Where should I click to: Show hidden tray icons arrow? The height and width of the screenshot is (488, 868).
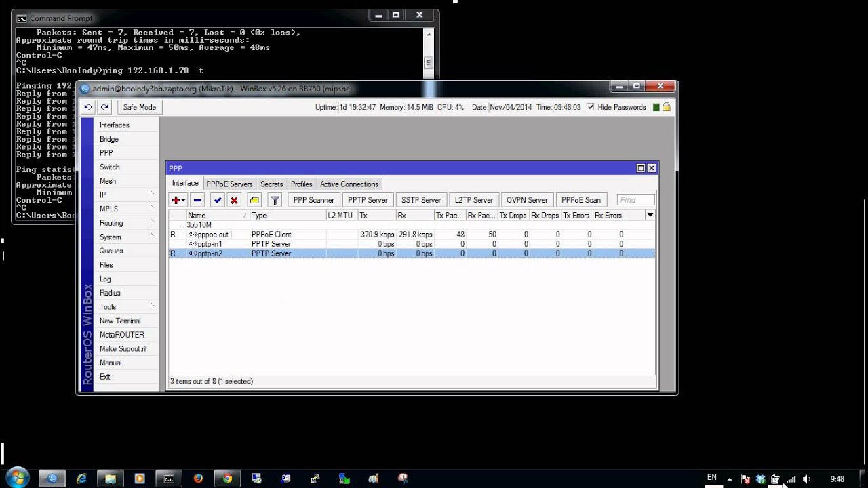(x=730, y=479)
